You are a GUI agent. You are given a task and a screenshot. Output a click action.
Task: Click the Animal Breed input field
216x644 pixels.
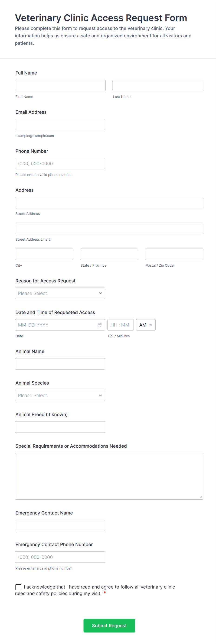60,427
